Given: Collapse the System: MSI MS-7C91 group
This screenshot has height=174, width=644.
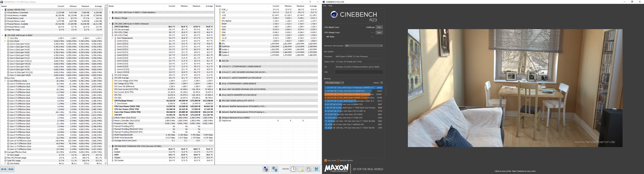Looking at the screenshot, I should point(3,10).
